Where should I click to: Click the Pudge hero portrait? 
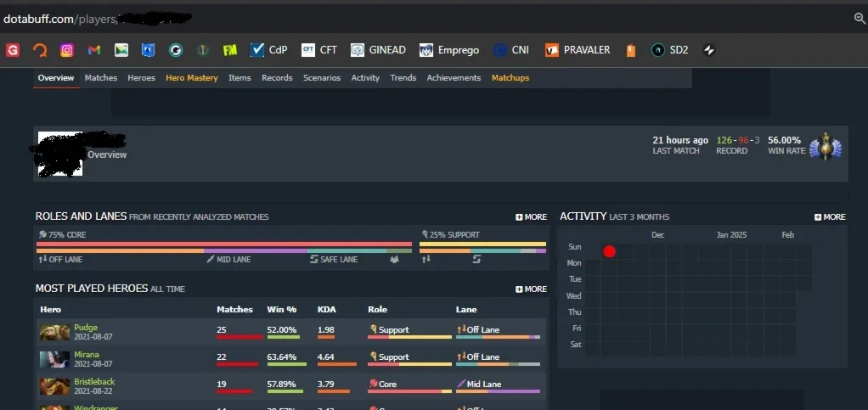click(x=54, y=332)
